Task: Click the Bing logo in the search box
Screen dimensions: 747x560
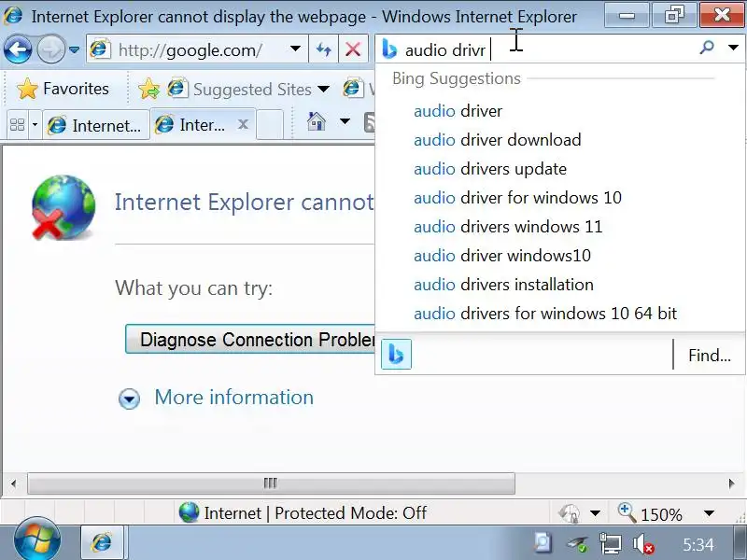Action: coord(389,49)
